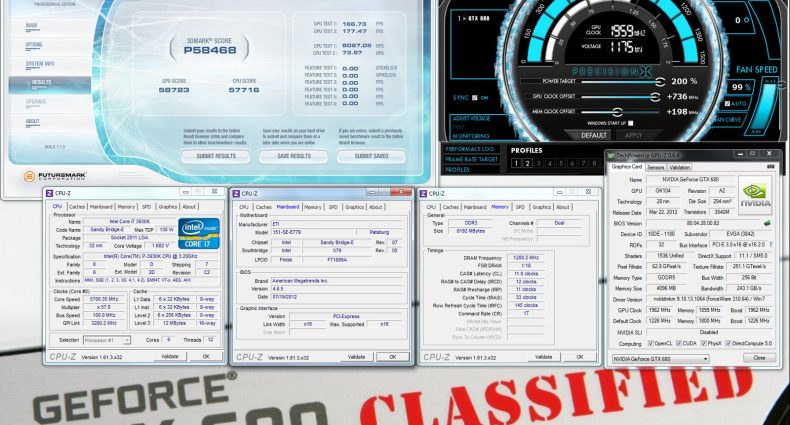Select RESULTS in 3DMark sidebar
Viewport: 790px width, 425px height.
[49, 83]
